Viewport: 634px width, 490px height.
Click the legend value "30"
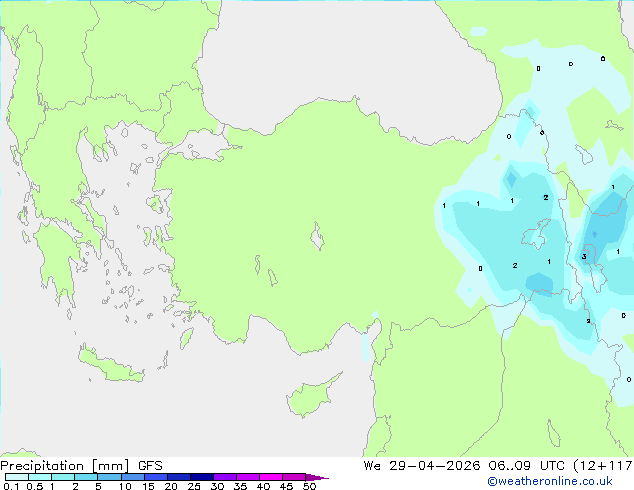217,486
